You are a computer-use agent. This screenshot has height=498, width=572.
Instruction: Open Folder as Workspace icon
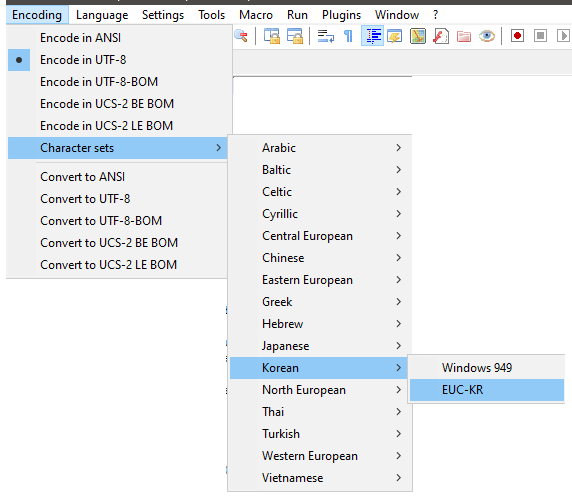pyautogui.click(x=464, y=36)
